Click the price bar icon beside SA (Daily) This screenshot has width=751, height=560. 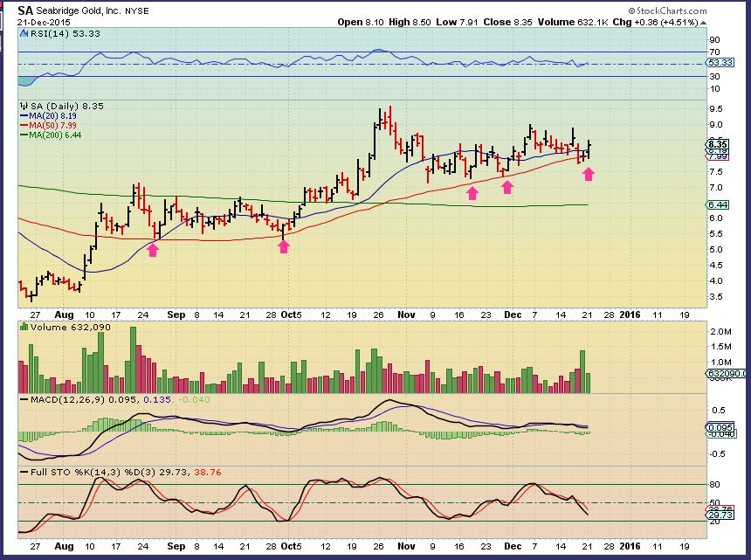pyautogui.click(x=24, y=106)
